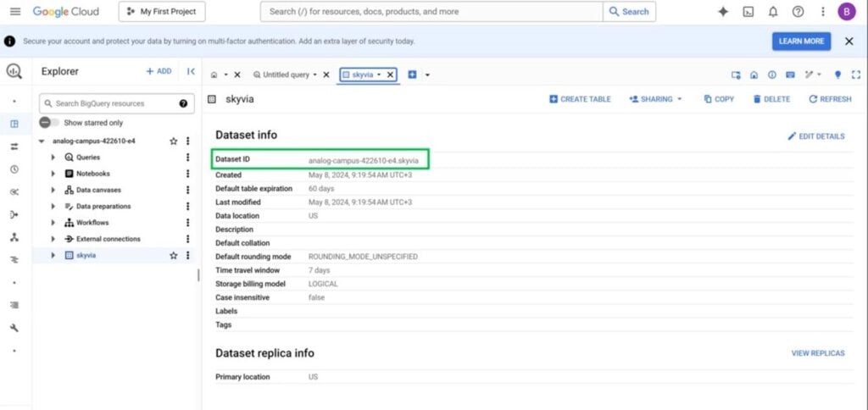868x410 pixels.
Task: Open the clock icon in left rail
Action: pyautogui.click(x=14, y=169)
